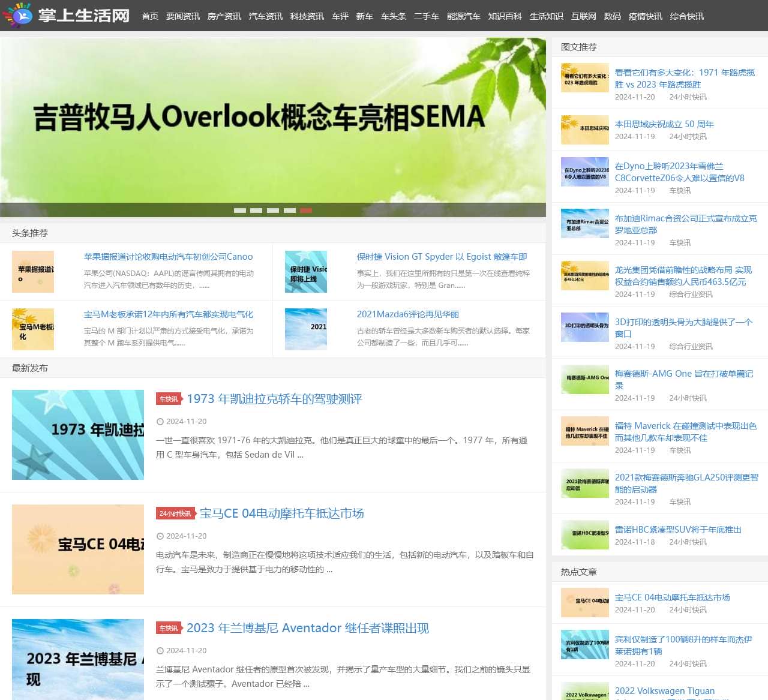Go to 生活知识 section
The image size is (768, 700).
pos(547,16)
